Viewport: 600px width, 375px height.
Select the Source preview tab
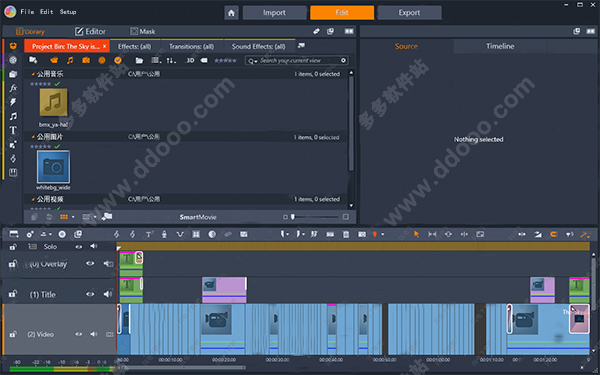(406, 46)
